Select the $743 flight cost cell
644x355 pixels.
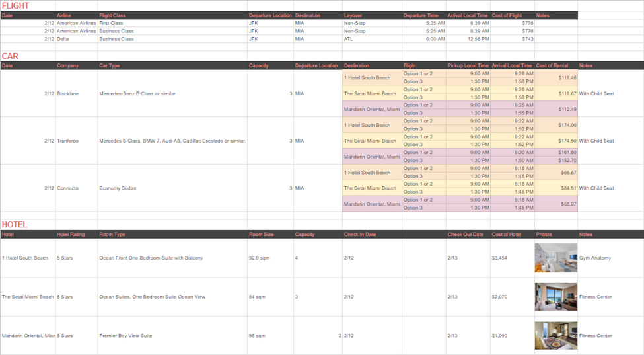pyautogui.click(x=513, y=39)
